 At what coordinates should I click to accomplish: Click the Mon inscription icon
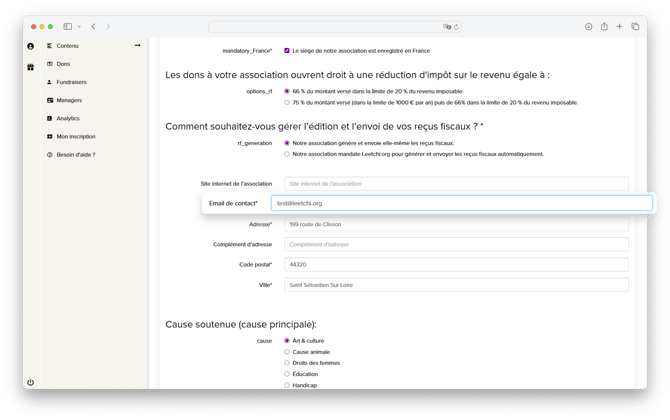click(x=50, y=137)
